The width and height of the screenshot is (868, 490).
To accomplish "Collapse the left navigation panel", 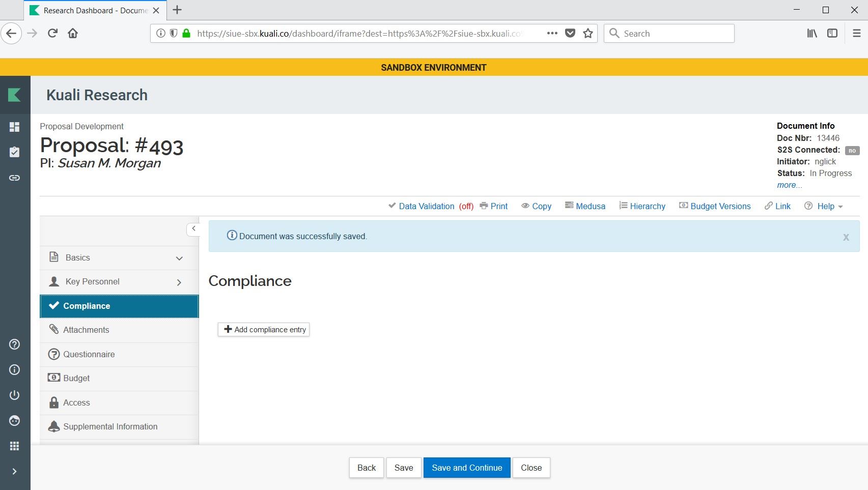I will pyautogui.click(x=193, y=229).
